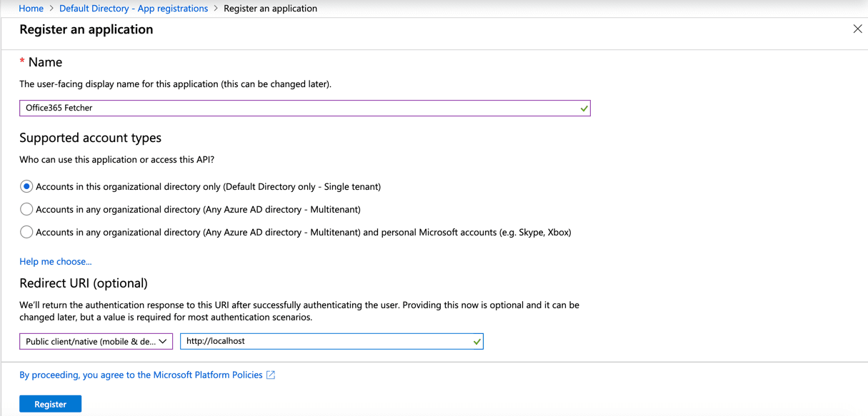This screenshot has height=416, width=868.
Task: Click the Register button
Action: [50, 403]
